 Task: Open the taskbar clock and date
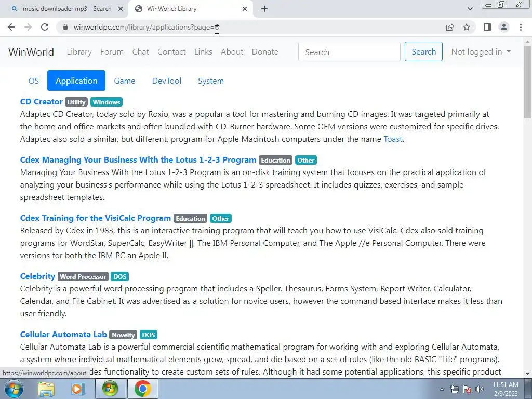point(505,389)
